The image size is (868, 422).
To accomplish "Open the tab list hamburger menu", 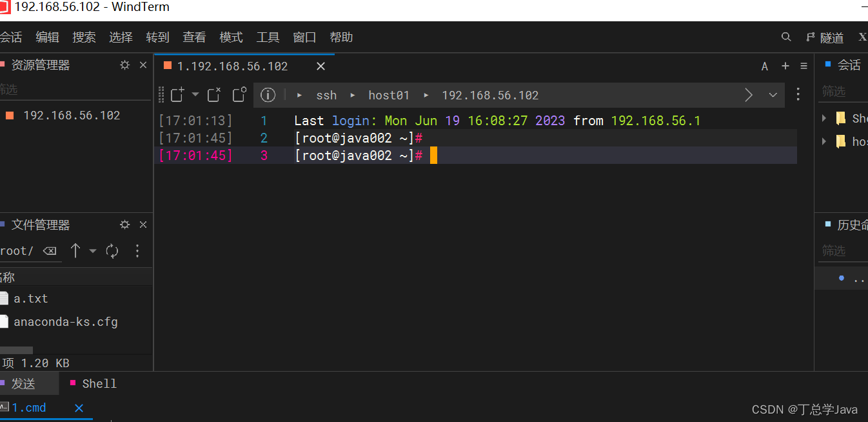I will 804,66.
